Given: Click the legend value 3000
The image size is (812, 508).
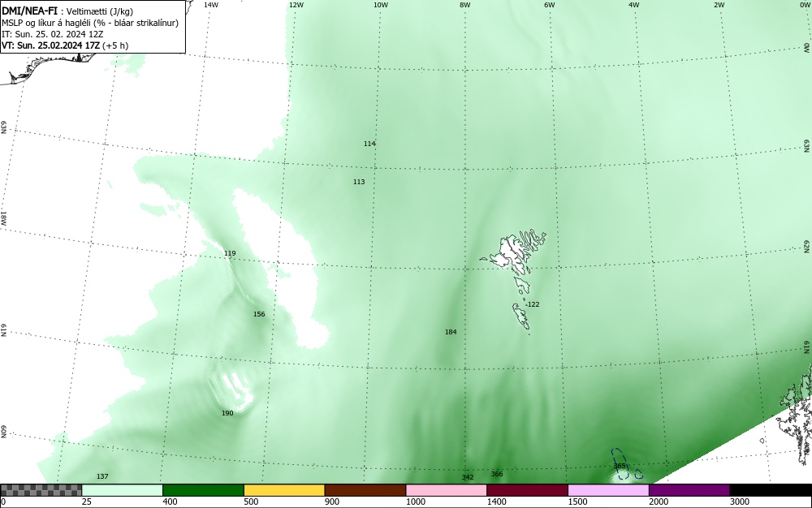Looking at the screenshot, I should [740, 502].
